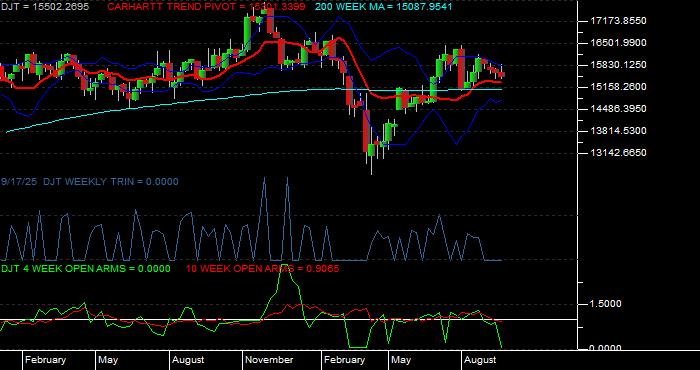
Task: Click the first August timeline marker
Action: click(188, 360)
